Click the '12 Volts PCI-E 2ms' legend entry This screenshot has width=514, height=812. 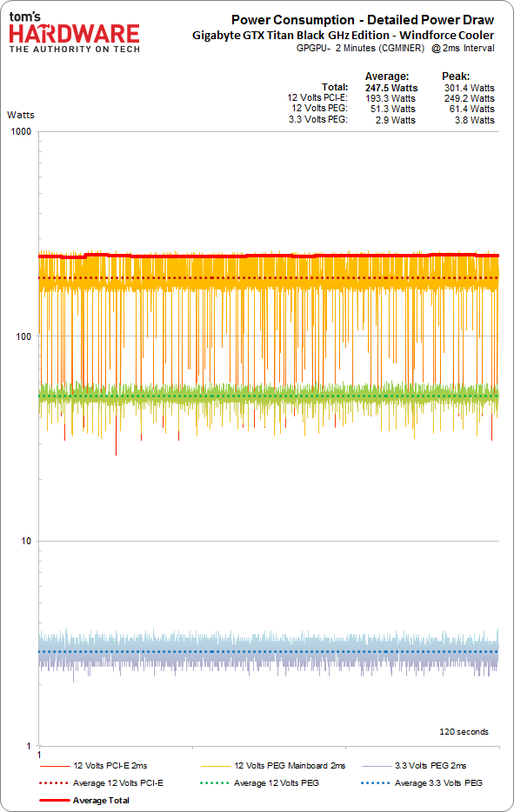pyautogui.click(x=93, y=765)
